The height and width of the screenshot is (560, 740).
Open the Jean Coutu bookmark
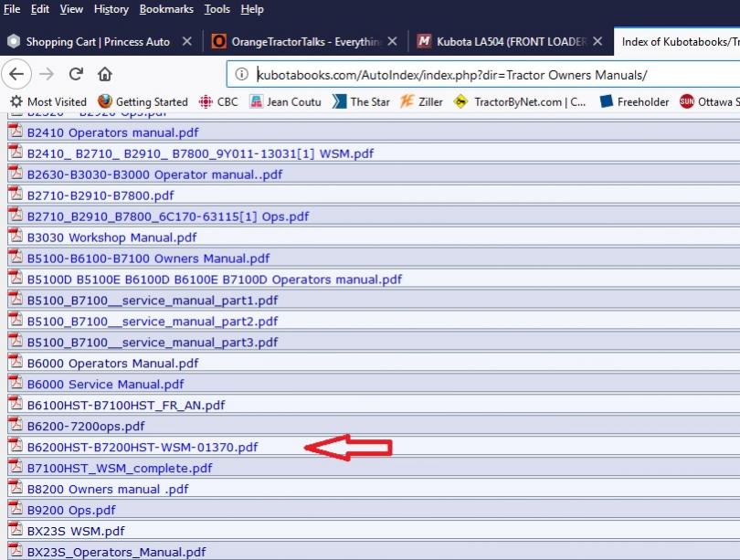pyautogui.click(x=285, y=102)
